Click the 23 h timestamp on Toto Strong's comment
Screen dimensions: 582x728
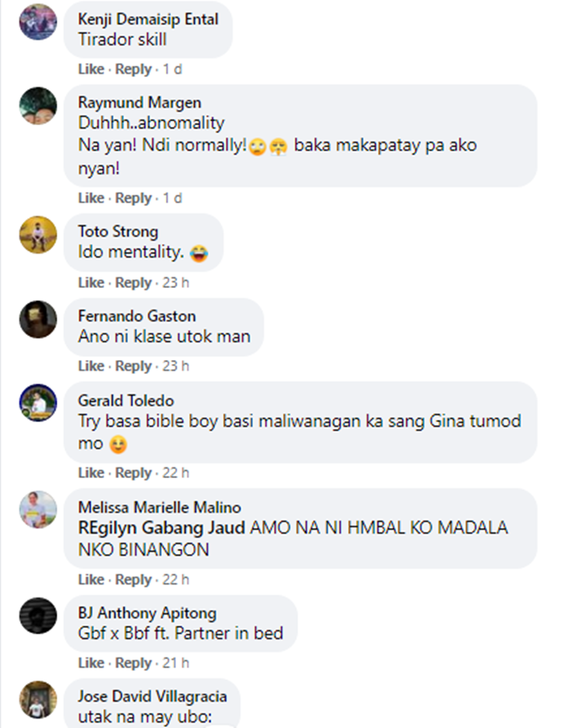pyautogui.click(x=175, y=283)
